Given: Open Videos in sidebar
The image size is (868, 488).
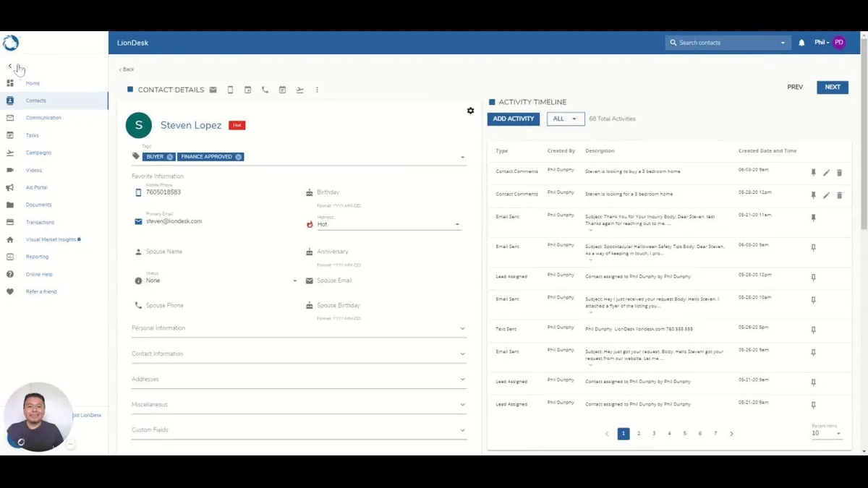Looking at the screenshot, I should (x=34, y=170).
